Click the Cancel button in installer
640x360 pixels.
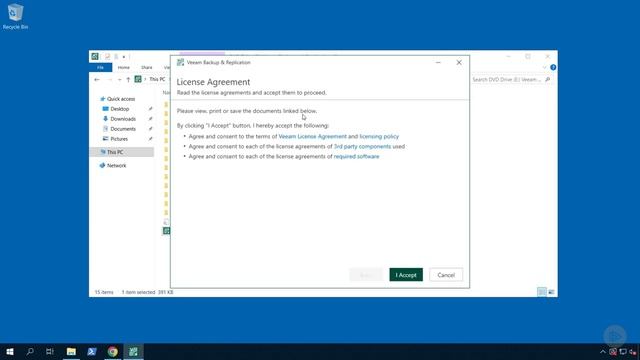pyautogui.click(x=446, y=275)
